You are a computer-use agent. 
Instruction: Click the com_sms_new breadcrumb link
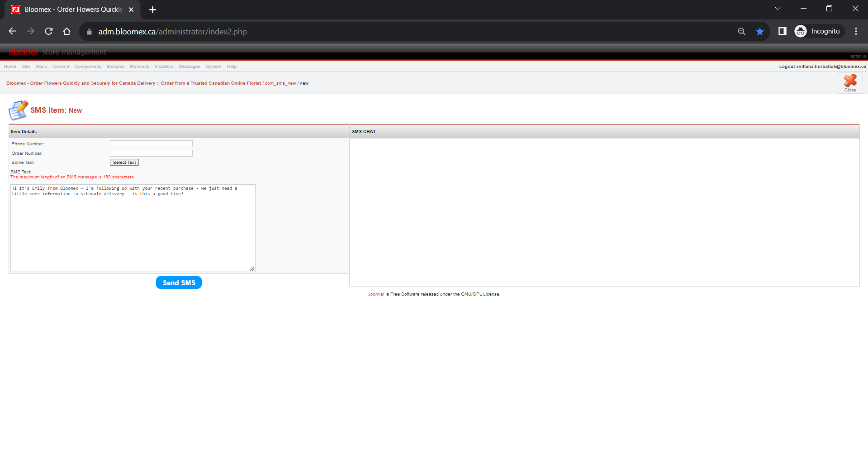click(280, 83)
